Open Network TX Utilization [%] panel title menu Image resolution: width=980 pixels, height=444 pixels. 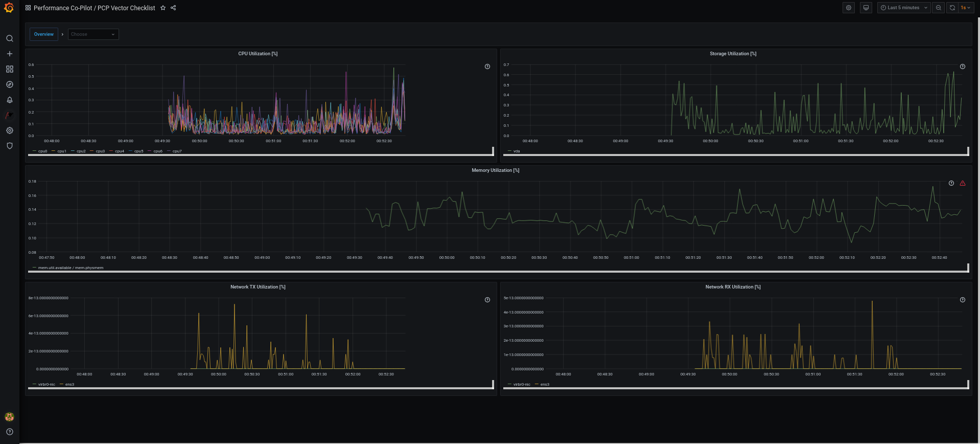coord(258,287)
